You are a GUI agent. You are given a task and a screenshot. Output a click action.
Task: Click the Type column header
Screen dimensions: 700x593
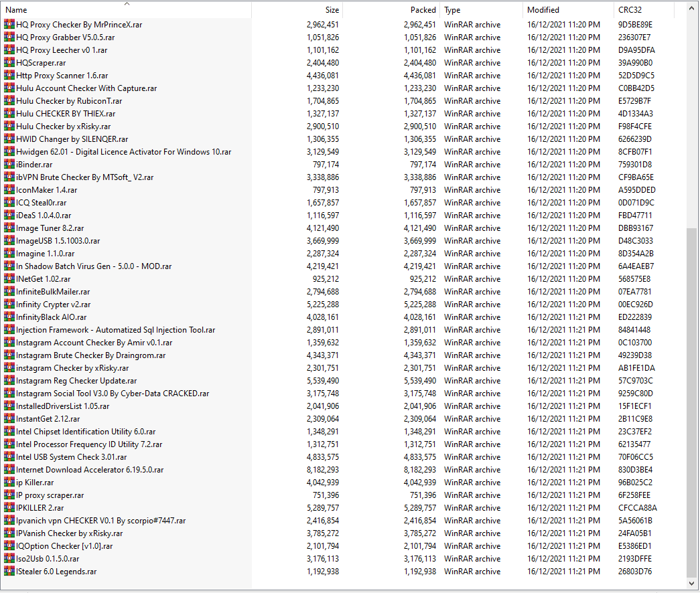click(481, 10)
